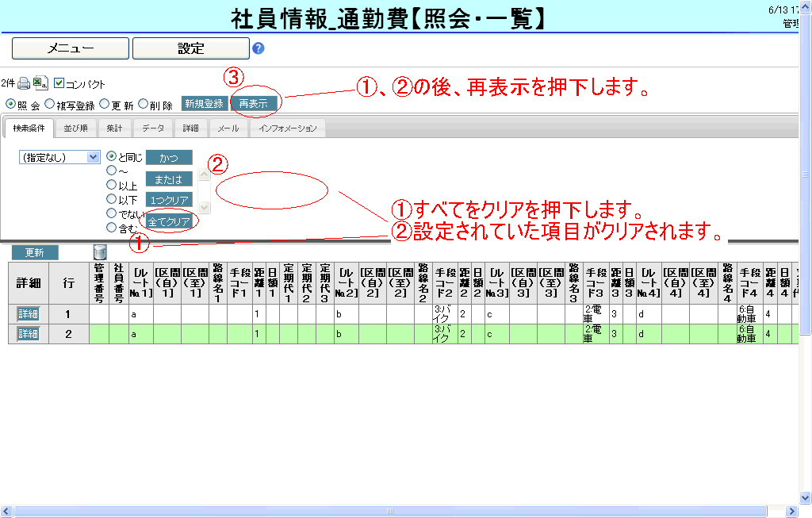Toggle the コンパクト checkbox
The image size is (812, 518).
(59, 83)
